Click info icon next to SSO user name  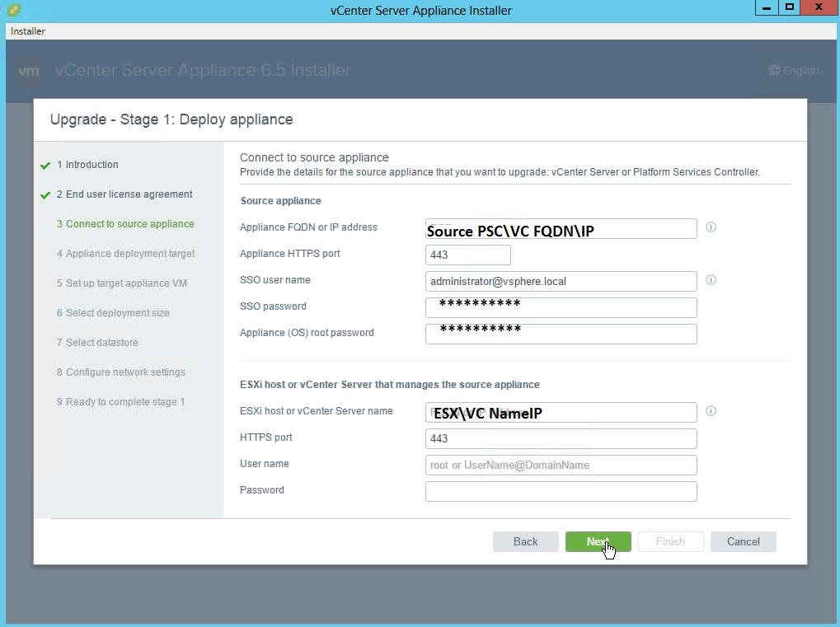point(711,280)
